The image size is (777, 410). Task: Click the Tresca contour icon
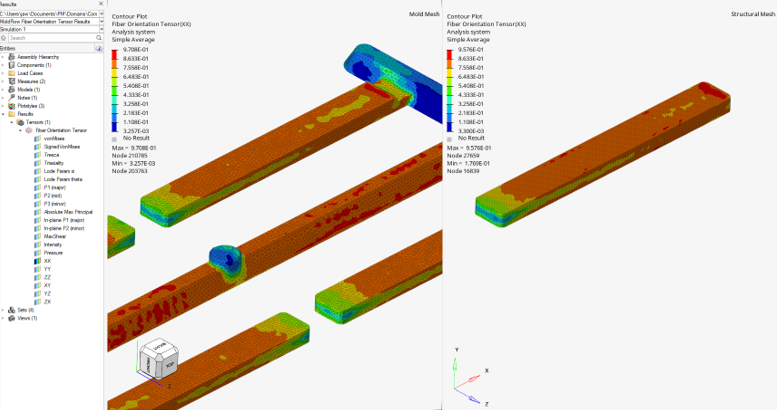click(37, 155)
